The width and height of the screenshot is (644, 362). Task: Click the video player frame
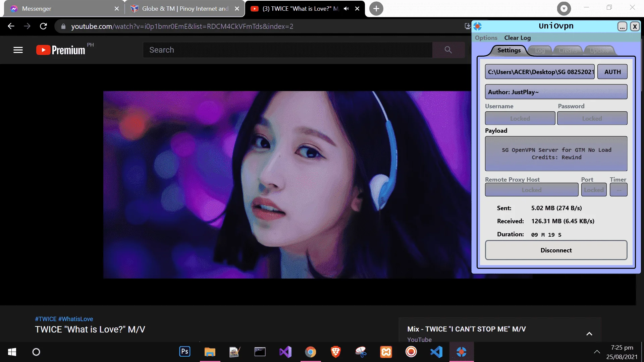click(x=287, y=185)
